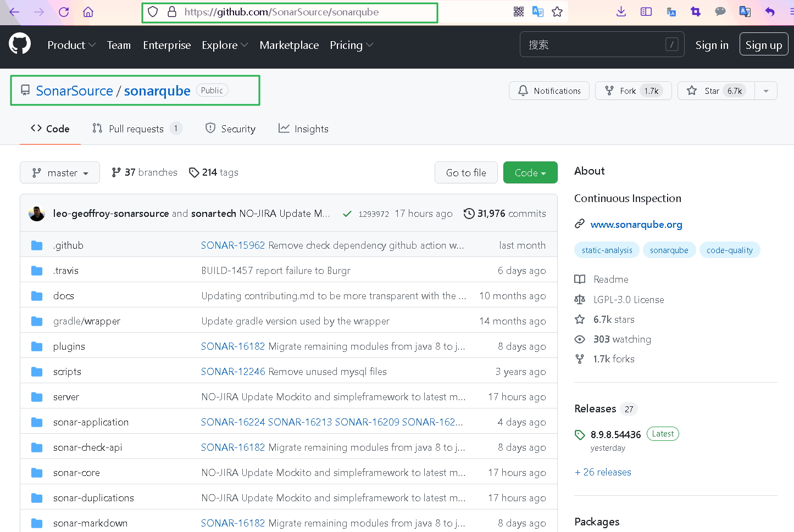The height and width of the screenshot is (532, 794).
Task: Star the sonarqube repository
Action: click(717, 91)
